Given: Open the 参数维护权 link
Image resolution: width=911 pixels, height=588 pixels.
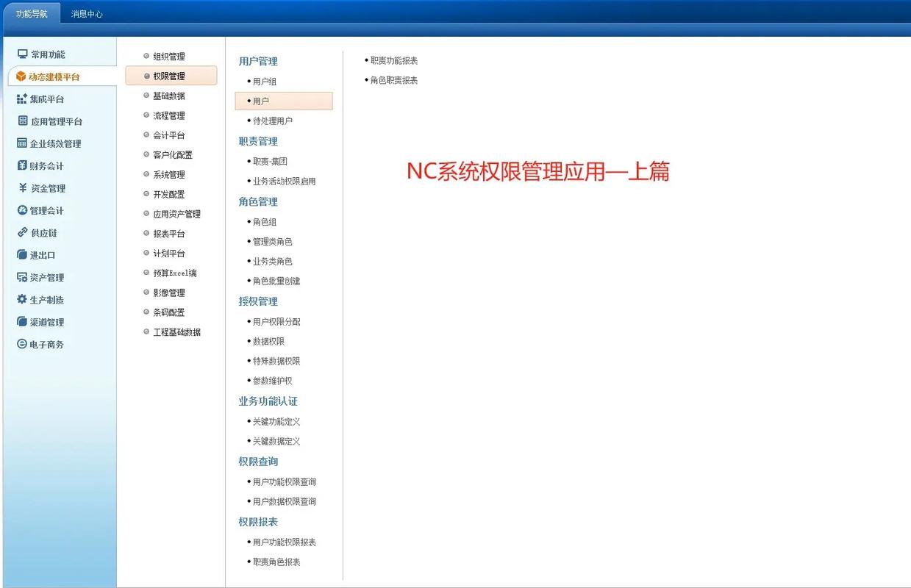Looking at the screenshot, I should click(x=273, y=381).
